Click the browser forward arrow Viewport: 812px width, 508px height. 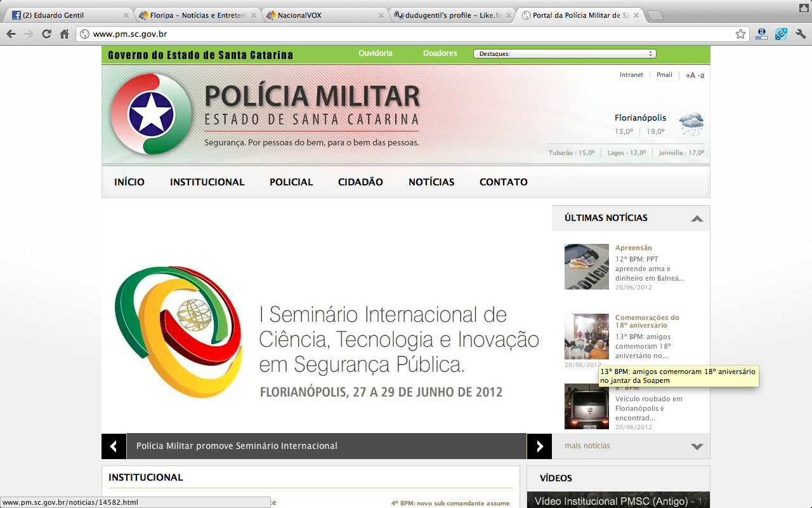29,34
